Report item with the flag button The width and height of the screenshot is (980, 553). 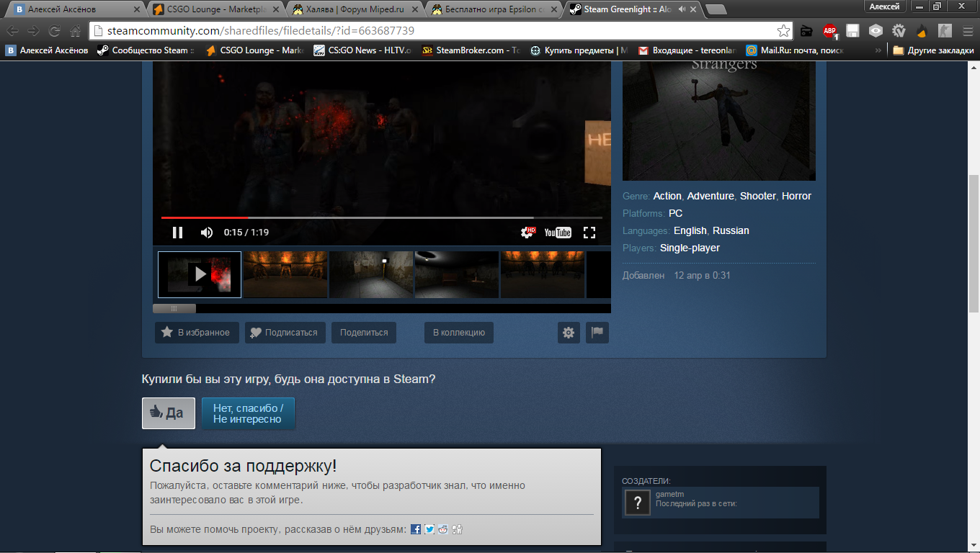(x=597, y=333)
